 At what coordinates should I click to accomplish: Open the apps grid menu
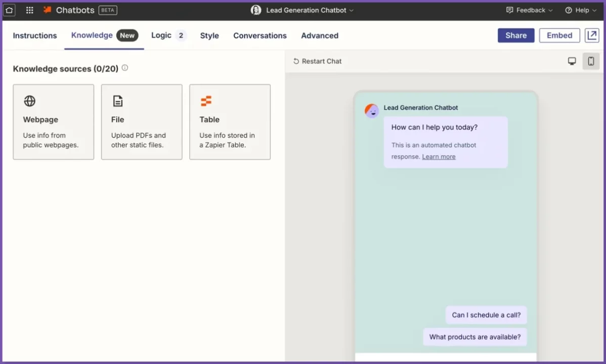point(29,10)
